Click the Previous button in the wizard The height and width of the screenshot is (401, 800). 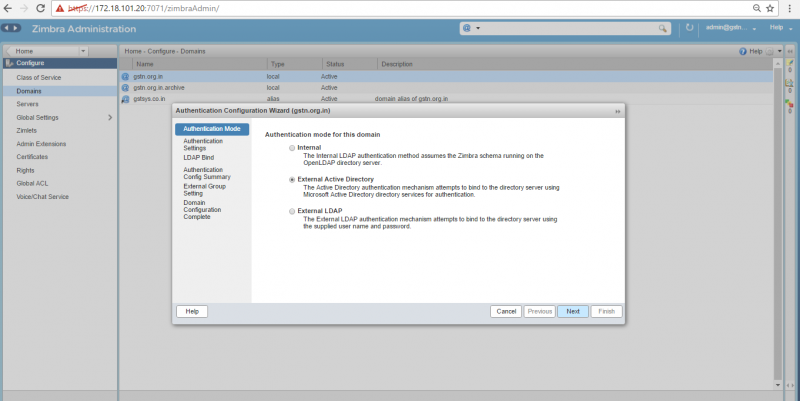(540, 311)
